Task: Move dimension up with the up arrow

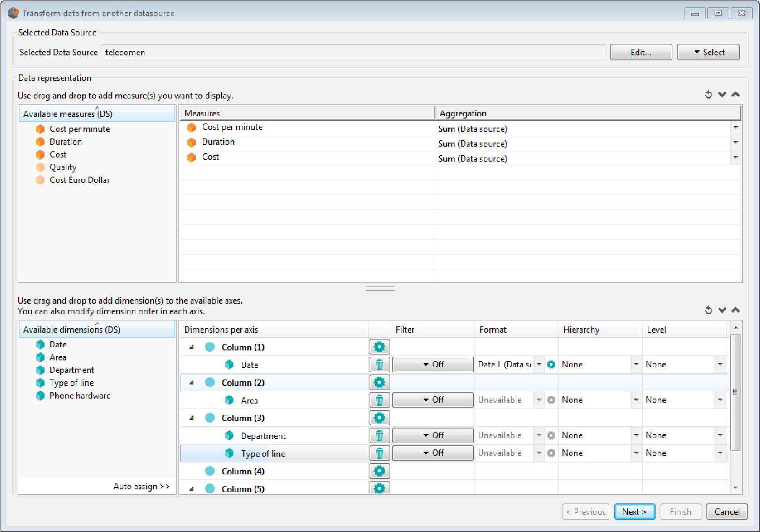Action: (x=735, y=310)
